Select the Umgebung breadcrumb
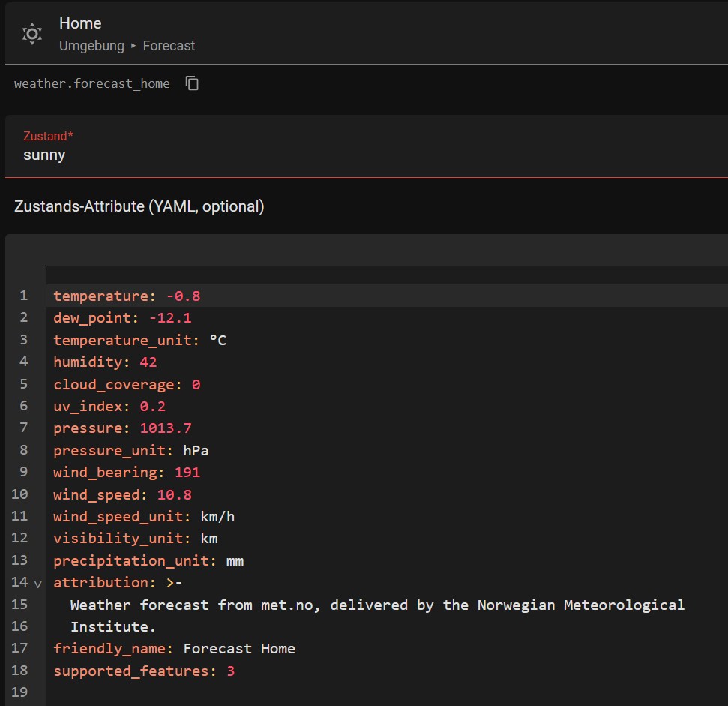 click(91, 46)
